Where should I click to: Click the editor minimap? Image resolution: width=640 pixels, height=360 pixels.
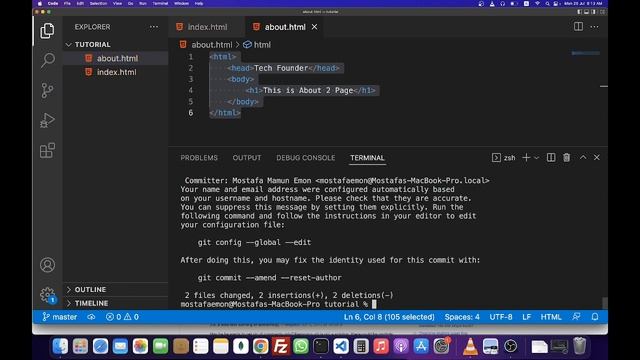point(586,53)
